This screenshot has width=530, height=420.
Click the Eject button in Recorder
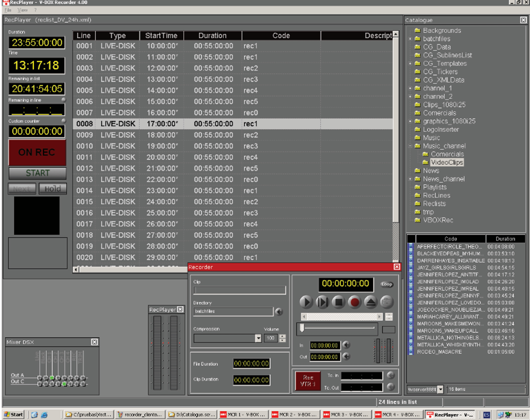[x=370, y=302]
